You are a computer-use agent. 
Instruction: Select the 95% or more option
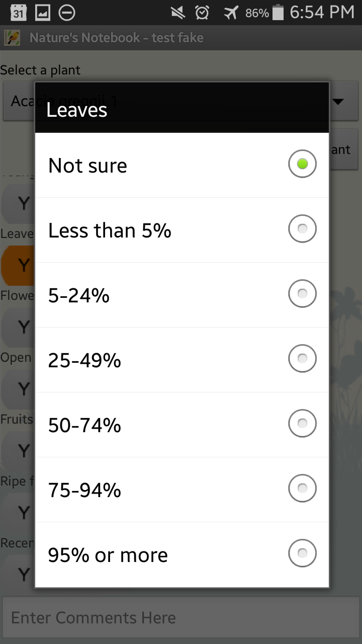[302, 553]
